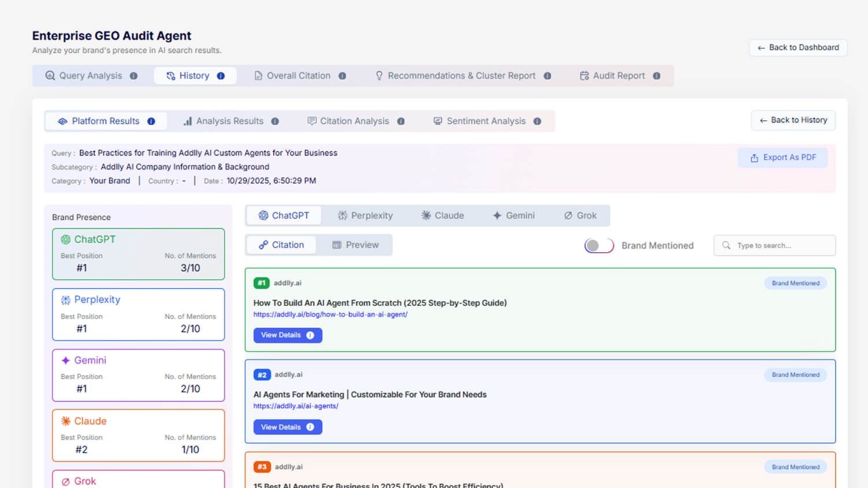The height and width of the screenshot is (488, 868).
Task: Select the History tab
Action: pyautogui.click(x=195, y=76)
